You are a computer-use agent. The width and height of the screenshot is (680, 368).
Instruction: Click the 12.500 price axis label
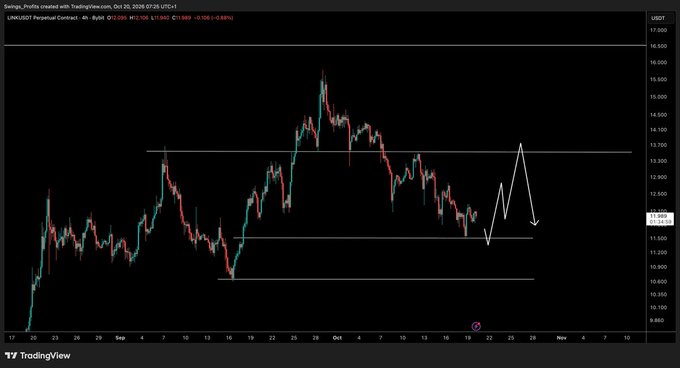click(x=658, y=194)
